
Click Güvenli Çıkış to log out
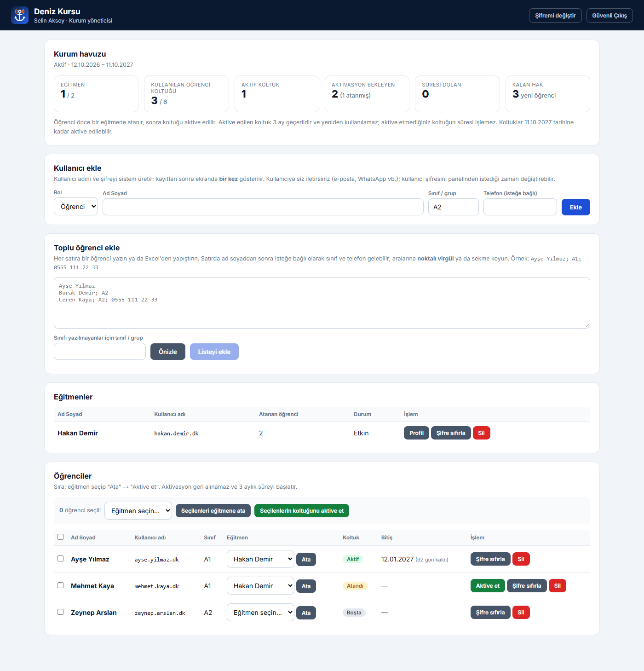(609, 15)
